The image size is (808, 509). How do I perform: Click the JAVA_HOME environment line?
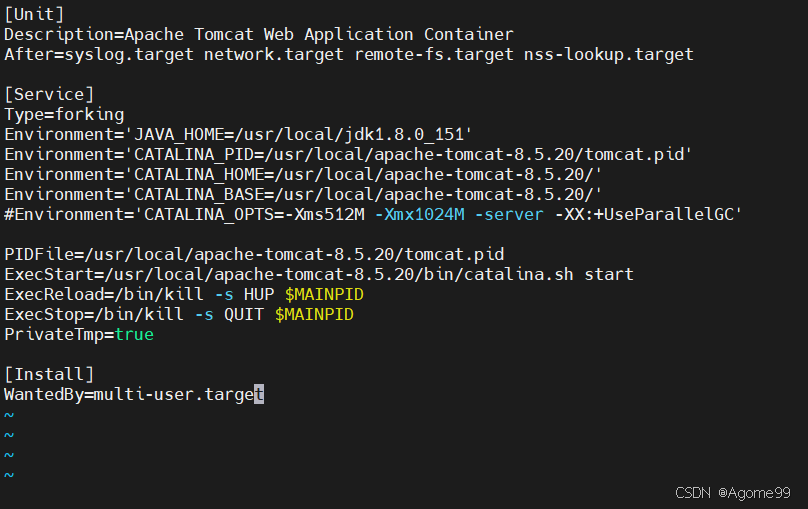[238, 134]
